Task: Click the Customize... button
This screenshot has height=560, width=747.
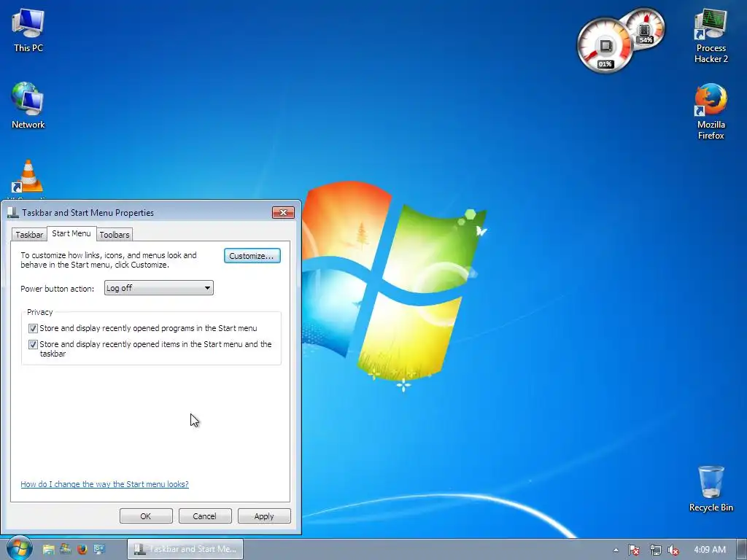Action: pyautogui.click(x=252, y=256)
